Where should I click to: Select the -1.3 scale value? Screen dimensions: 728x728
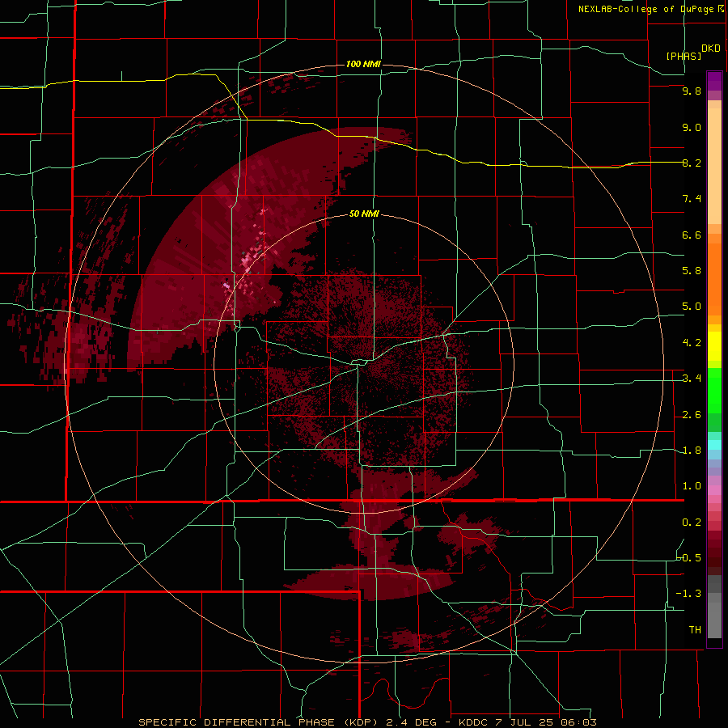[688, 594]
